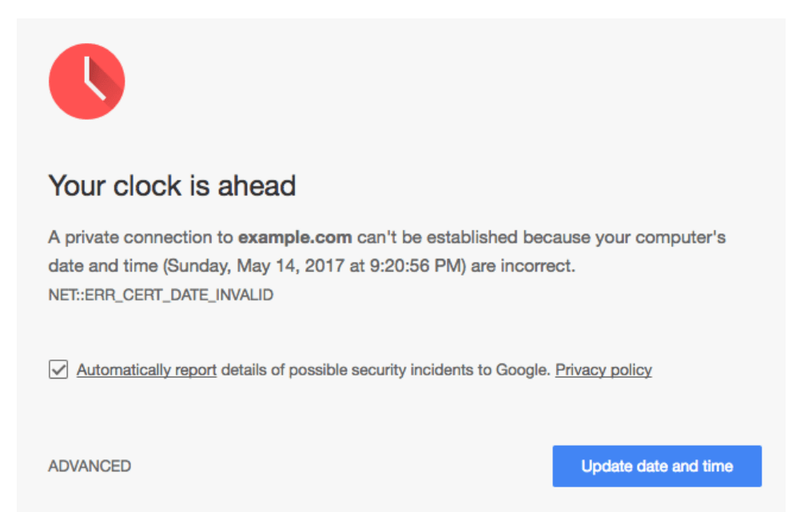
Task: Click the 9:20:56 PM time text
Action: [416, 266]
